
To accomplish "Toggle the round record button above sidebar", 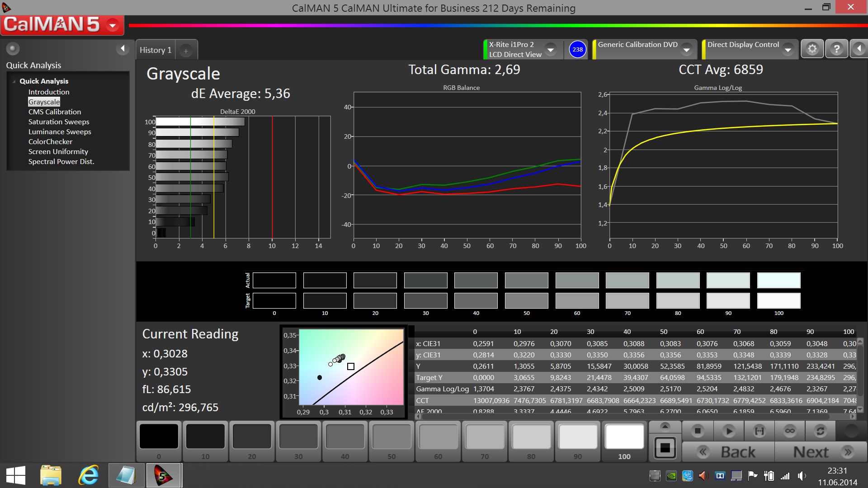I will coord(13,48).
